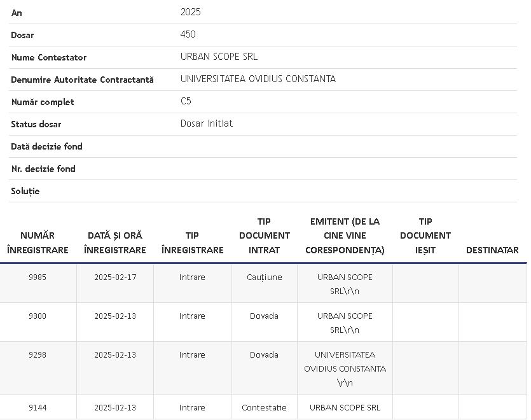The height and width of the screenshot is (420, 531).
Task: Click registration number 9985
Action: 38,277
